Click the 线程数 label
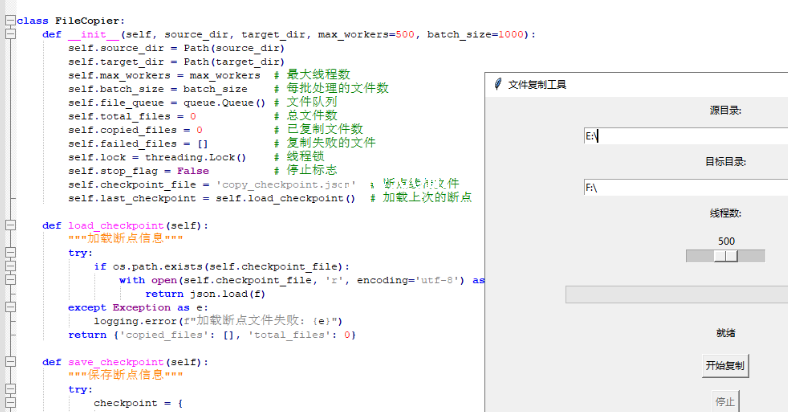The image size is (788, 412). click(x=726, y=214)
